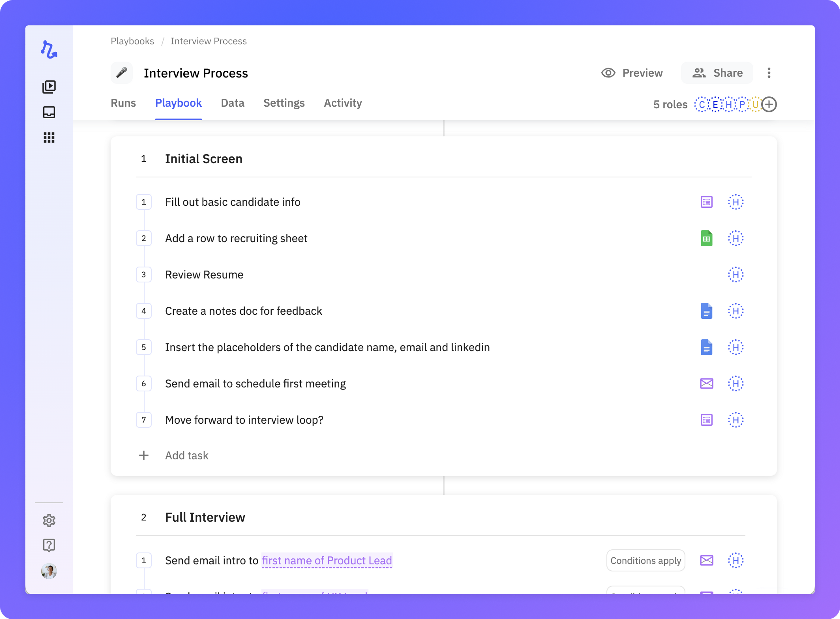Click the Conditions apply badge on Product Lead task
The image size is (840, 619).
pos(646,561)
